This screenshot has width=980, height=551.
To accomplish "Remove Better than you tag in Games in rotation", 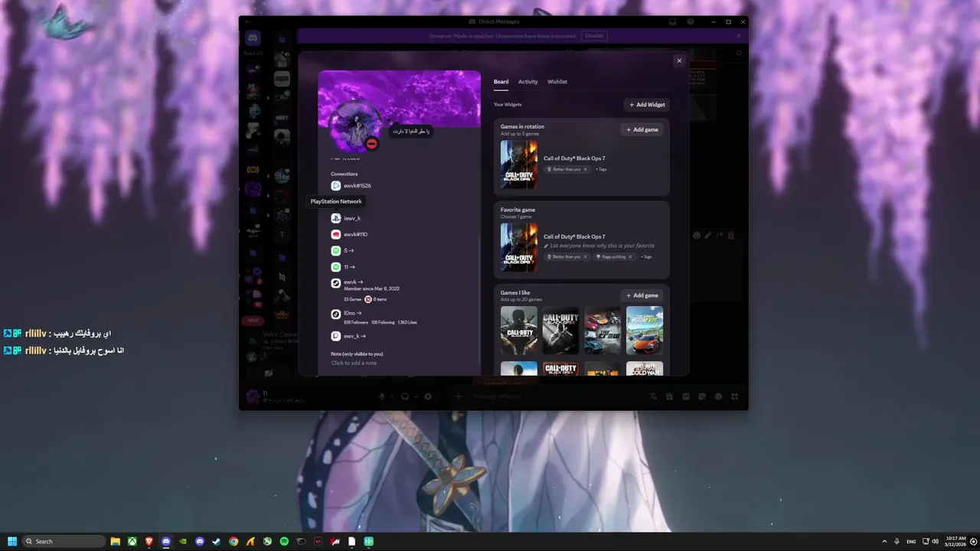I will tap(585, 169).
